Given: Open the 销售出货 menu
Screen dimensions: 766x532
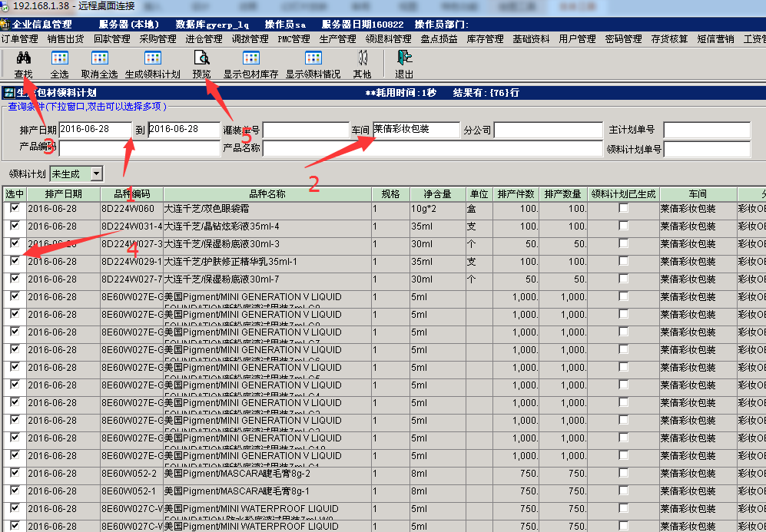Looking at the screenshot, I should click(x=65, y=39).
